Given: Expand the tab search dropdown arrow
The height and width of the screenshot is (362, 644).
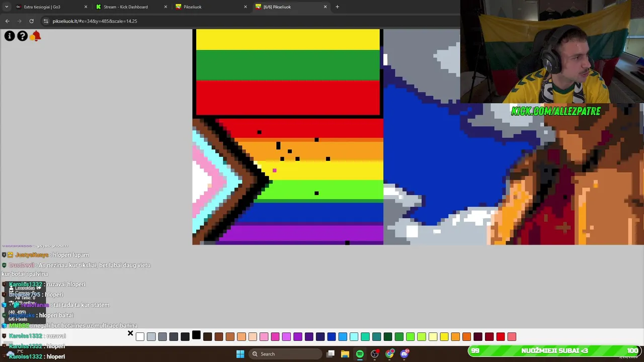Looking at the screenshot, I should (x=6, y=7).
